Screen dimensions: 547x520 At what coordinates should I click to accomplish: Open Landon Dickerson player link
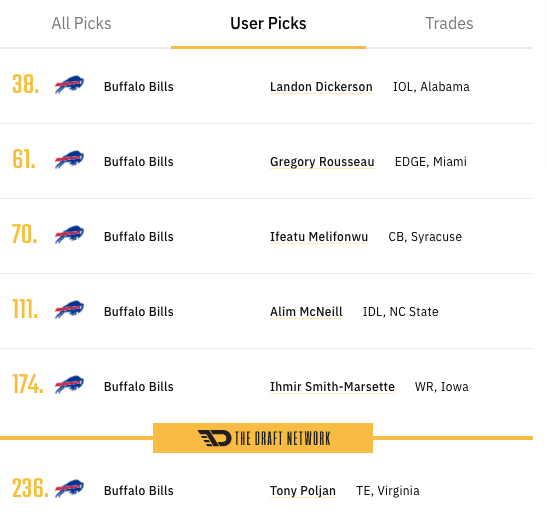click(321, 86)
